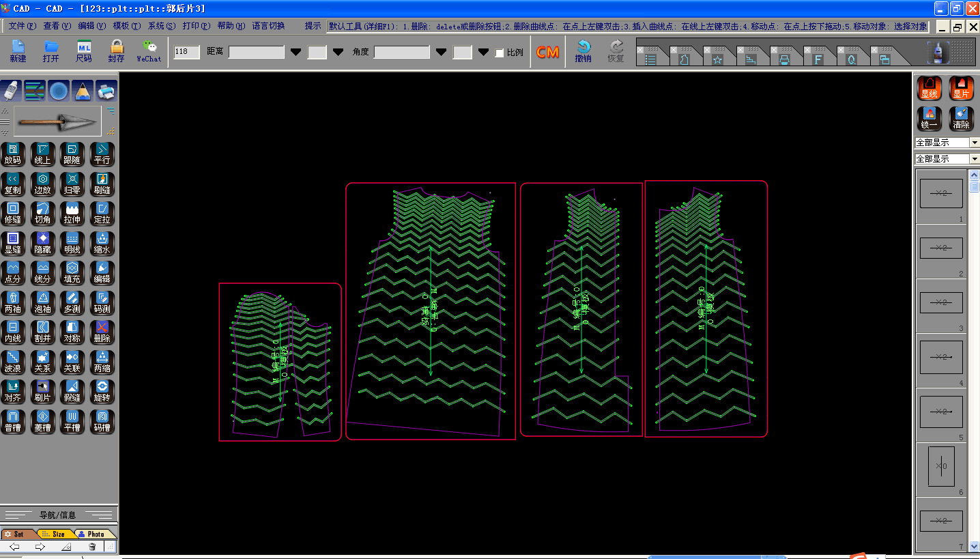This screenshot has height=559, width=980.
Task: Open the 文件 menu
Action: coord(22,26)
